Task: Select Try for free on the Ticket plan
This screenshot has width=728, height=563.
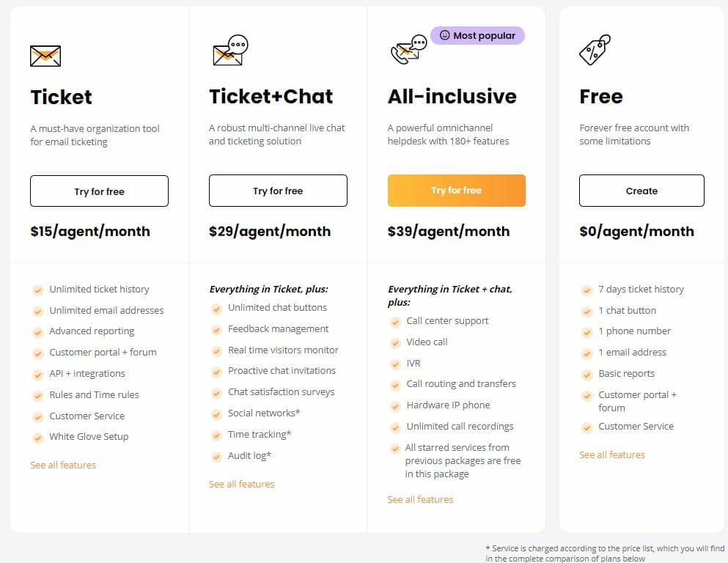Action: 99,191
